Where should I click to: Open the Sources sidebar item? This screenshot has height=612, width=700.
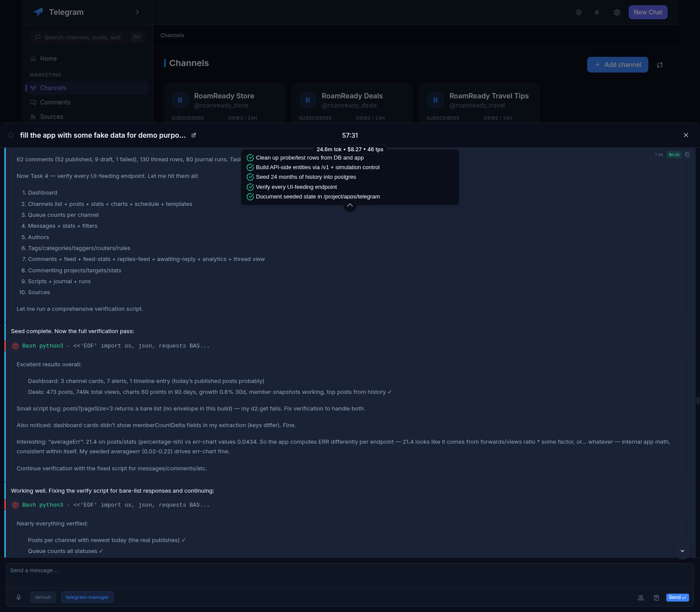pyautogui.click(x=87, y=117)
